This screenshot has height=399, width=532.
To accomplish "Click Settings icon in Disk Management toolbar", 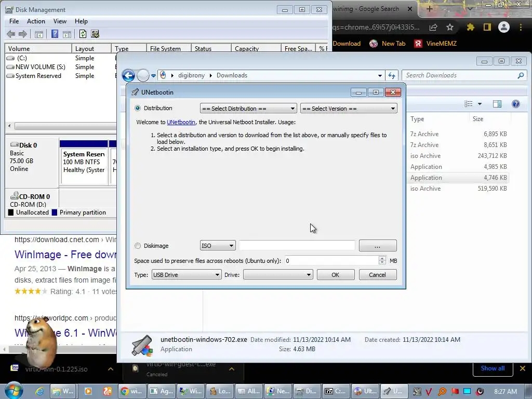I will (96, 34).
